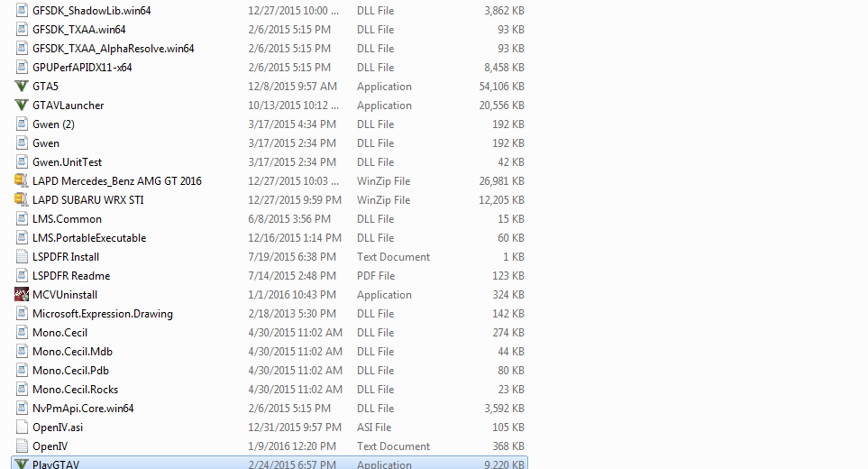This screenshot has width=868, height=469.
Task: Click date 1/1/2016 10:43 PM
Action: [292, 295]
